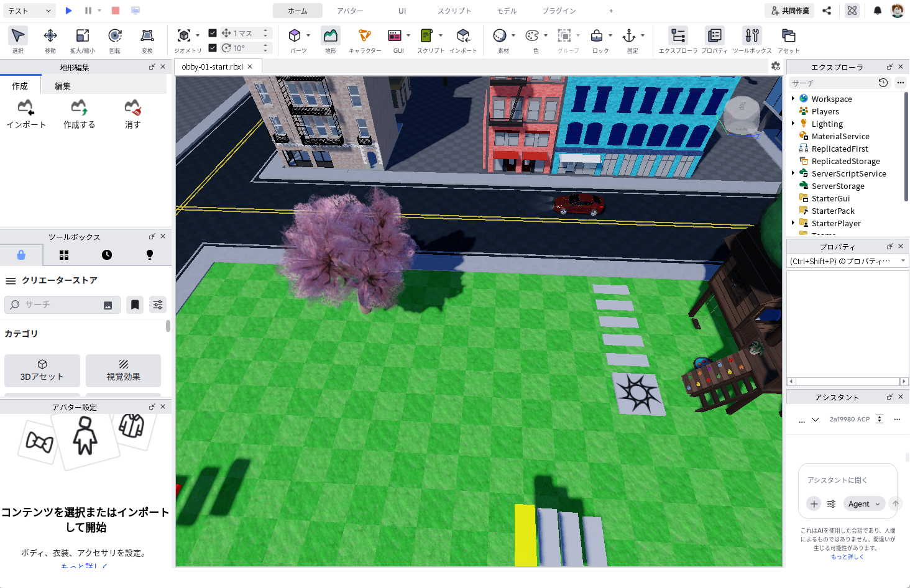Click the ジオメトリ geometry icon
This screenshot has height=588, width=910.
[x=184, y=35]
